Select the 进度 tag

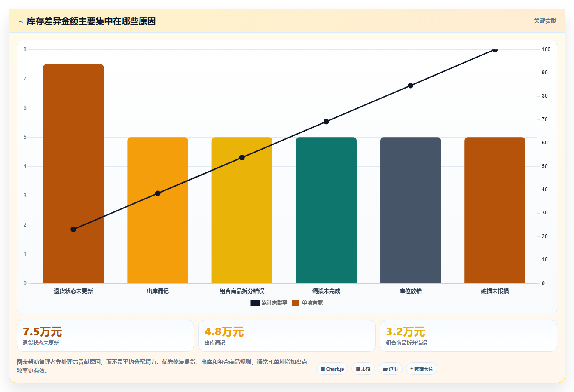pos(390,369)
